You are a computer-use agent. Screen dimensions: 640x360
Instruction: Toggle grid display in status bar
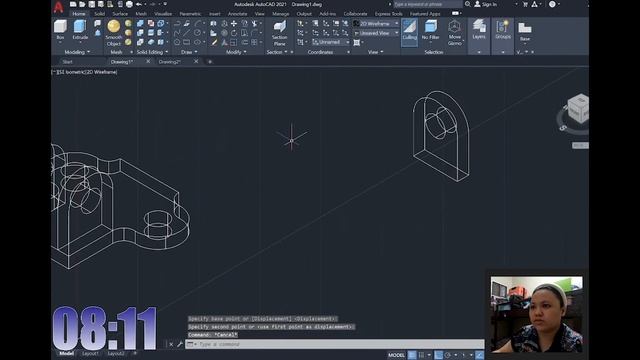coord(412,355)
